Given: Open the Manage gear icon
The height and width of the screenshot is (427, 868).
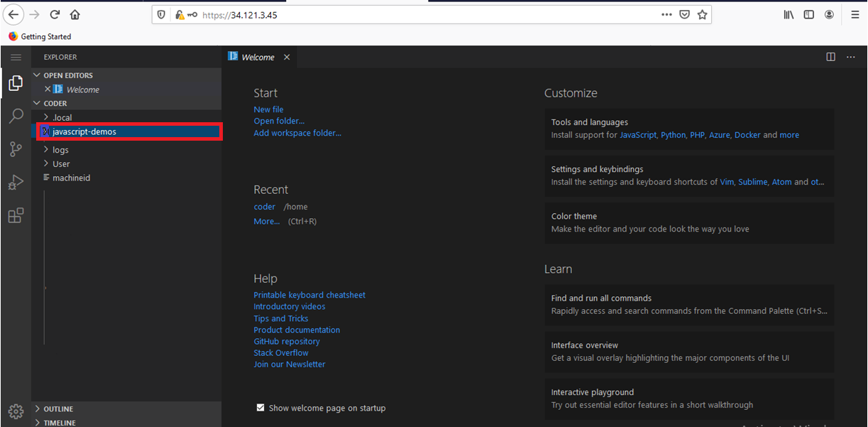Looking at the screenshot, I should [16, 411].
